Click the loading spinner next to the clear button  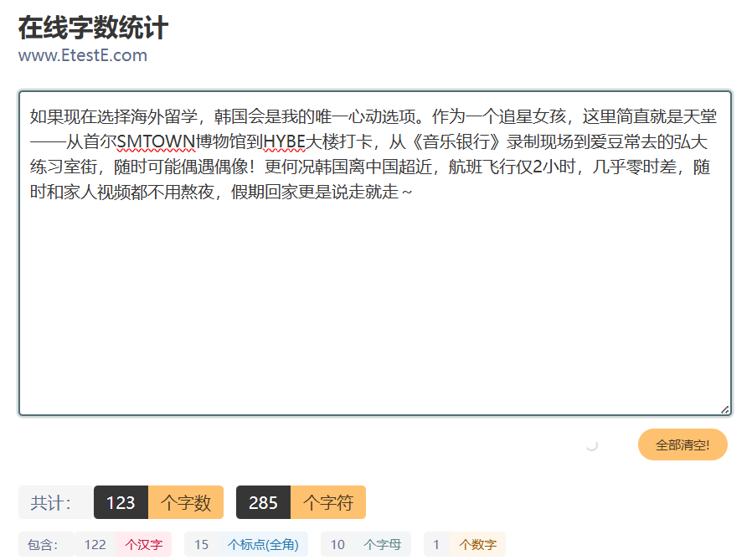[x=592, y=445]
